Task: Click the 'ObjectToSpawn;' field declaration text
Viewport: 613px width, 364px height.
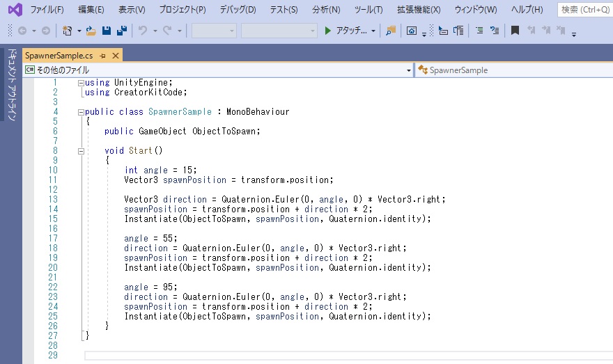Action: click(226, 132)
